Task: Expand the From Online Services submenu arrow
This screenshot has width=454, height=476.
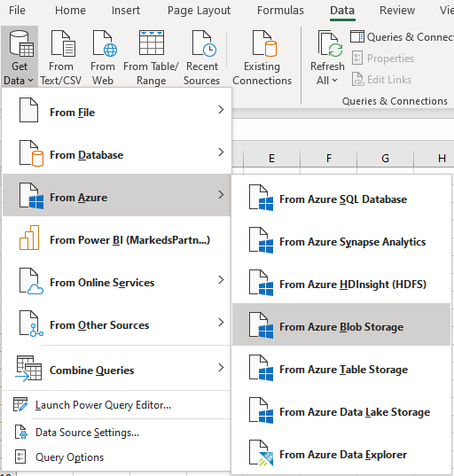Action: click(x=221, y=279)
